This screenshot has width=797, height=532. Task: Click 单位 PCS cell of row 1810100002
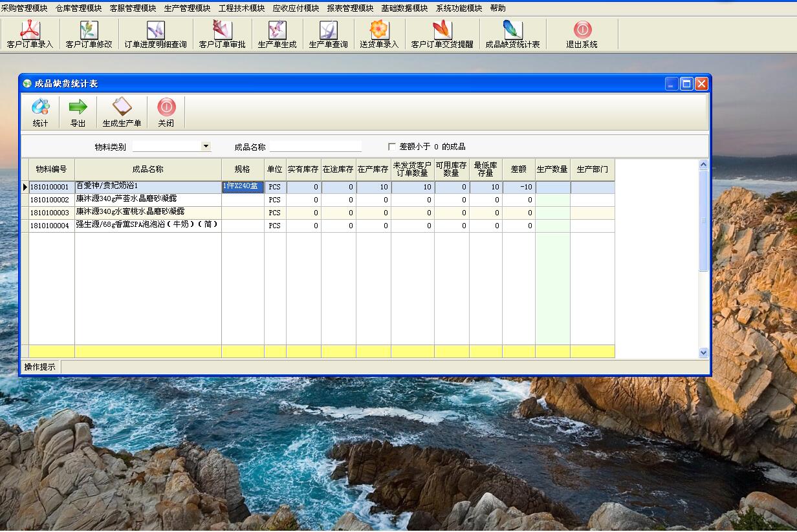275,200
